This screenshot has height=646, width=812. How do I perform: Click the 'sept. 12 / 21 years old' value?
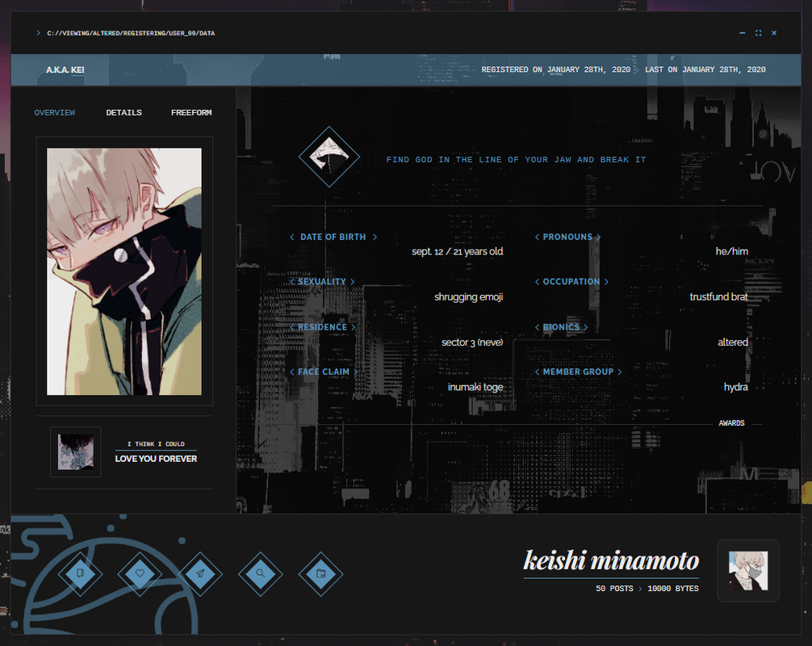[x=458, y=252]
